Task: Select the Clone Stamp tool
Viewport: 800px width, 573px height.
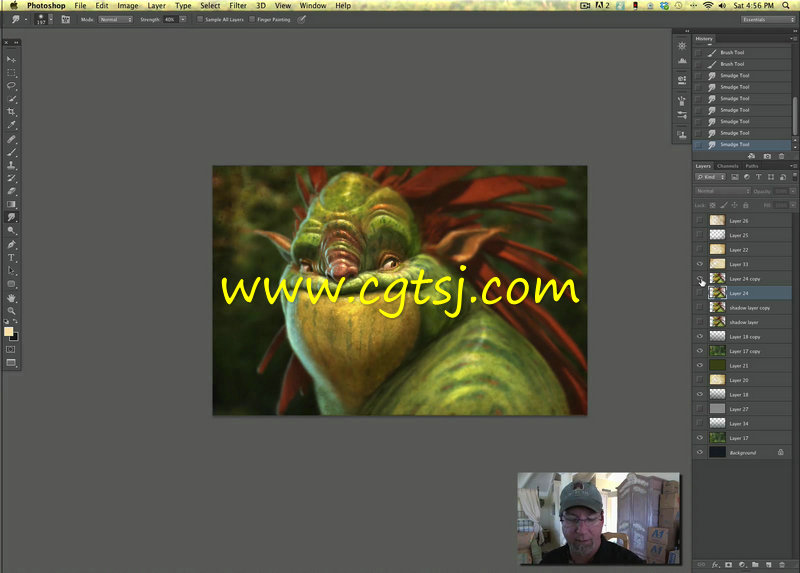Action: click(11, 165)
